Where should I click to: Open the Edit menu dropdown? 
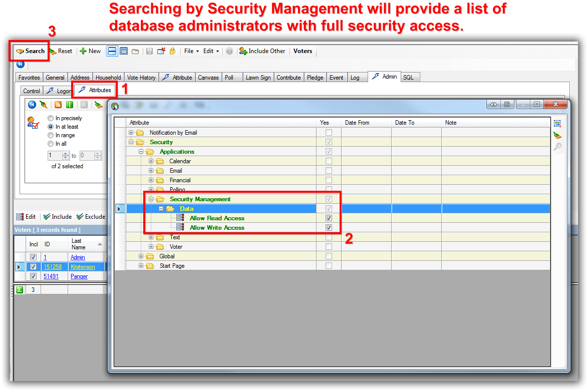pyautogui.click(x=210, y=51)
